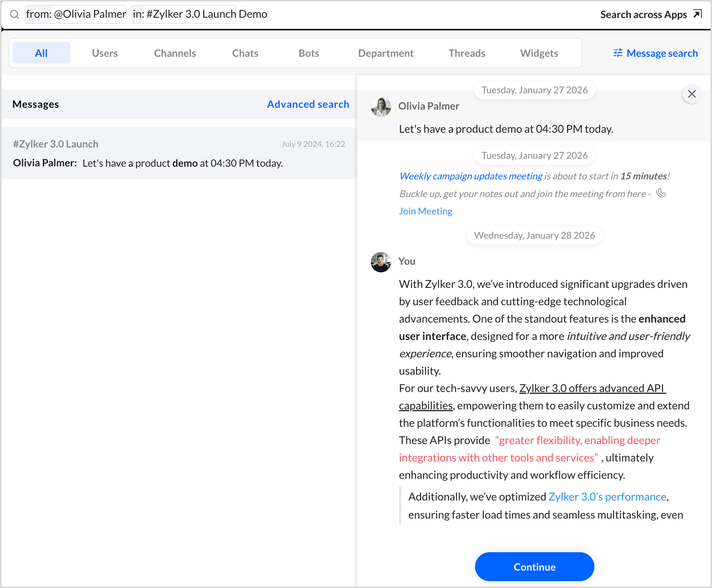Click the phone icon near Join Meeting

click(661, 193)
